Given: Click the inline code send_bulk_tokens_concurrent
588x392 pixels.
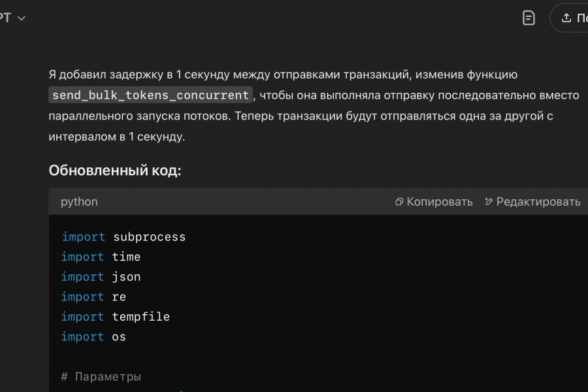Looking at the screenshot, I should [x=150, y=95].
